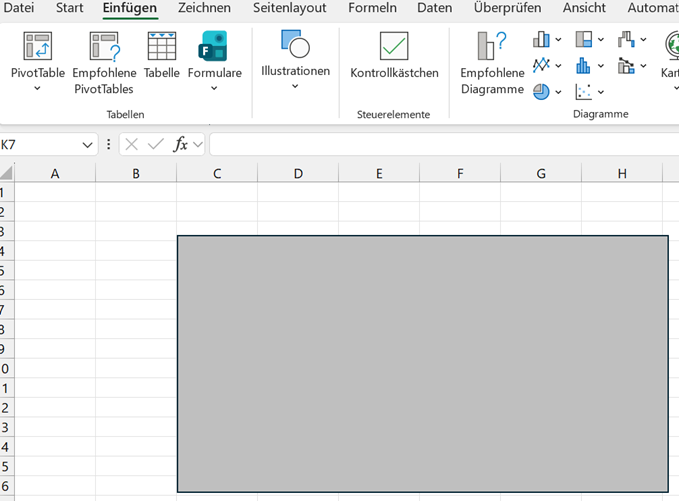Expand the treemap hierarchy chart dropdown arrow
The image size is (679, 501).
(601, 41)
